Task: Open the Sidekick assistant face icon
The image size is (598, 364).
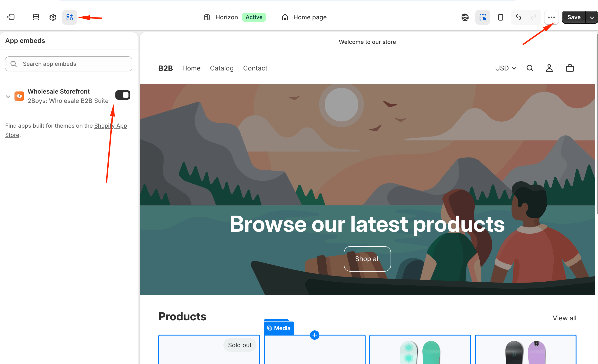Action: 465,17
